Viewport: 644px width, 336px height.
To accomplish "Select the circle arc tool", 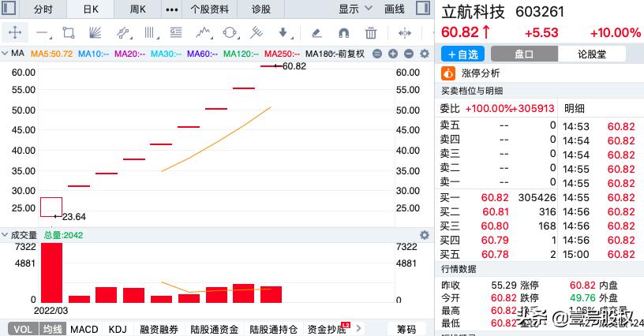I will coord(230,32).
